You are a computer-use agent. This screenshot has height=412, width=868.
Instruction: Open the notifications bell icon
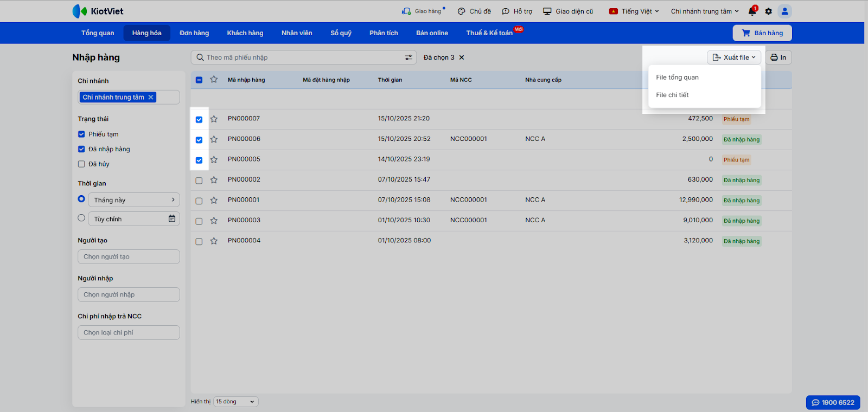click(752, 11)
